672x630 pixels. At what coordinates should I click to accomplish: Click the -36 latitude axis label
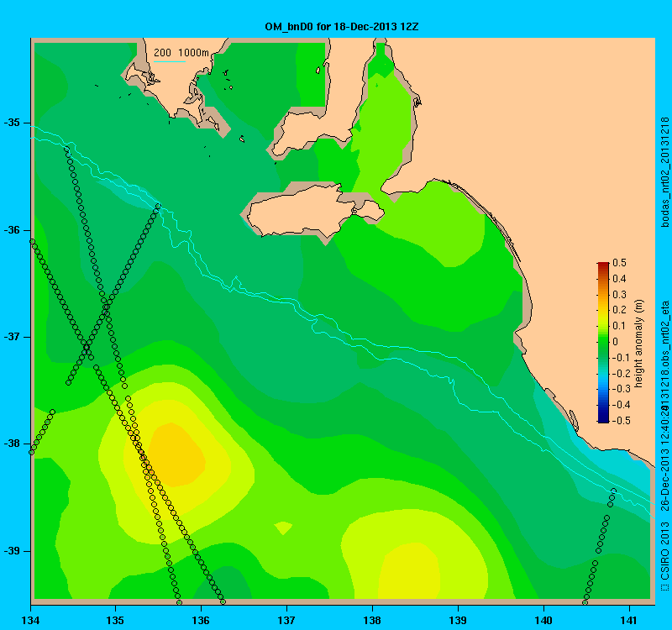click(12, 230)
